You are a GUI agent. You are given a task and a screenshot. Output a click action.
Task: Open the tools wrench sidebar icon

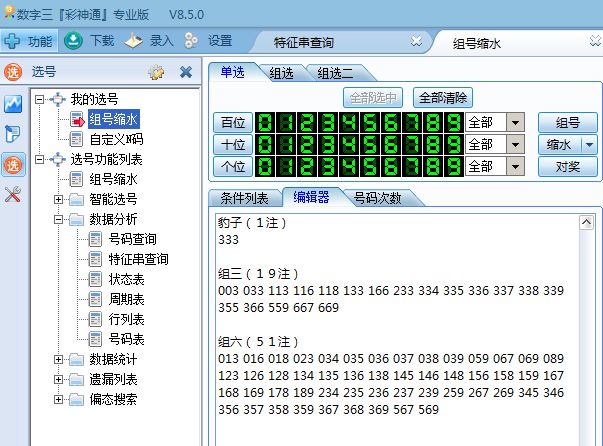coord(13,194)
